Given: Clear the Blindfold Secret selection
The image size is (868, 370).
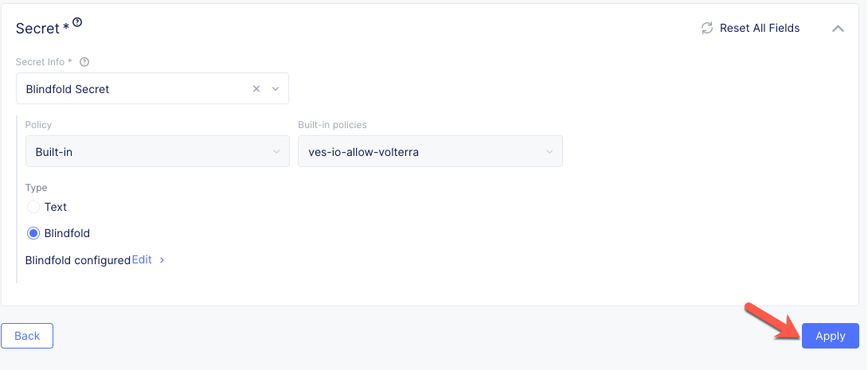Looking at the screenshot, I should click(256, 89).
